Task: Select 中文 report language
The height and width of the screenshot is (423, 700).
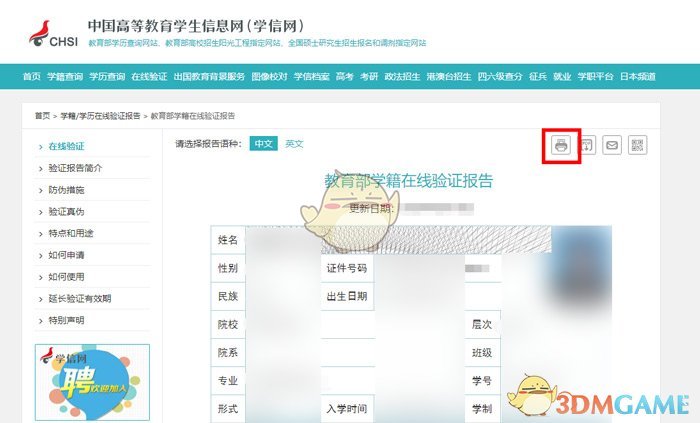Action: point(263,144)
